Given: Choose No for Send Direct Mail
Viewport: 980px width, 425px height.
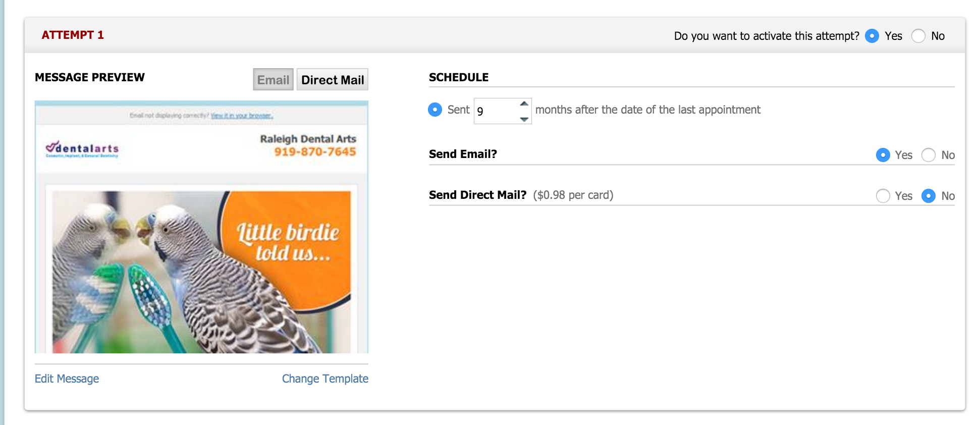Looking at the screenshot, I should pyautogui.click(x=929, y=196).
